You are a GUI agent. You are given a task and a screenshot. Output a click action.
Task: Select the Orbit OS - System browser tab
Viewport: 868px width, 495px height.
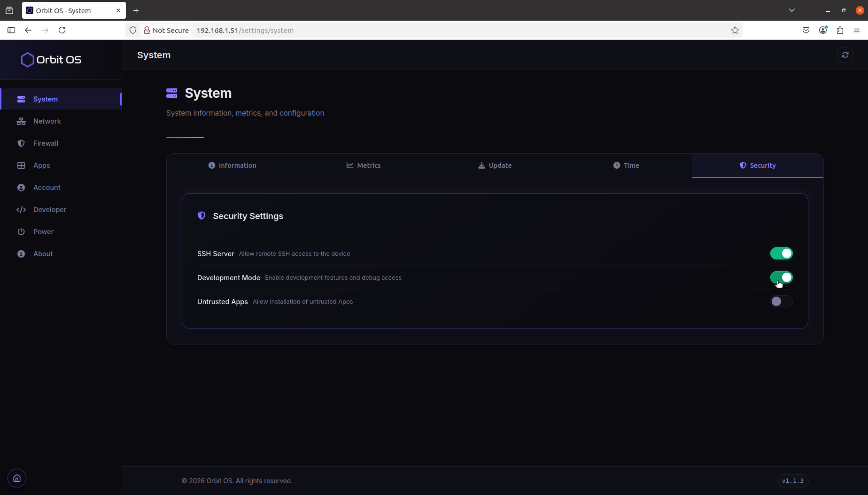[x=74, y=10]
